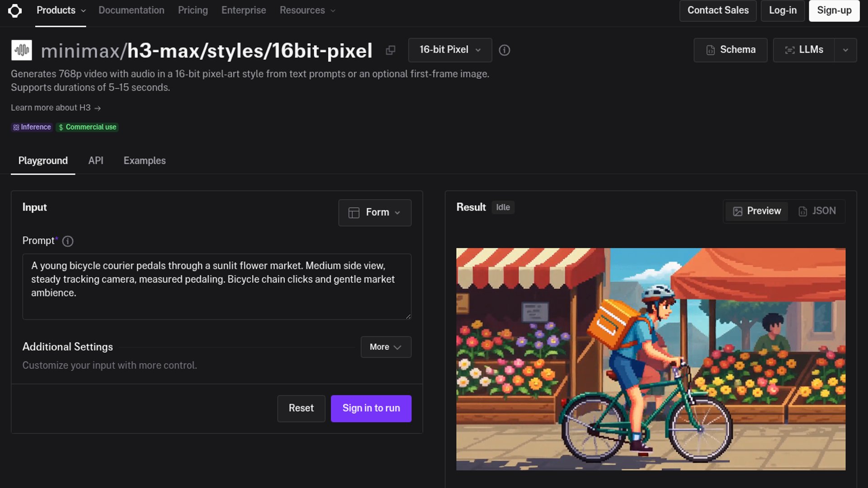Open the Schema document button

click(x=731, y=50)
